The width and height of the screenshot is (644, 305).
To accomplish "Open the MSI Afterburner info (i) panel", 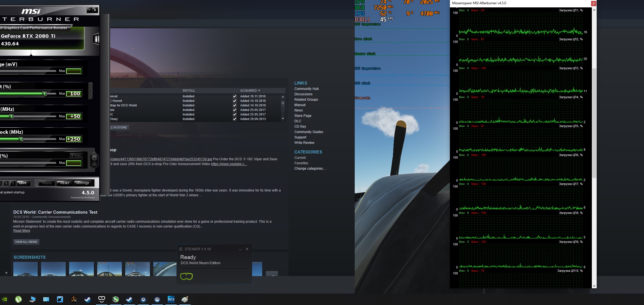I will pyautogui.click(x=96, y=39).
